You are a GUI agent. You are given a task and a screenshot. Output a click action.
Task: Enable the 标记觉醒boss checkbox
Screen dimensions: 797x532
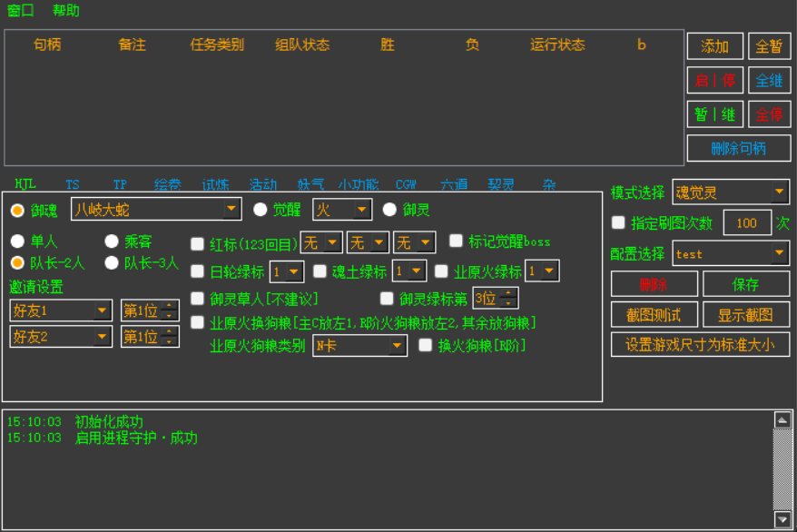pyautogui.click(x=457, y=241)
